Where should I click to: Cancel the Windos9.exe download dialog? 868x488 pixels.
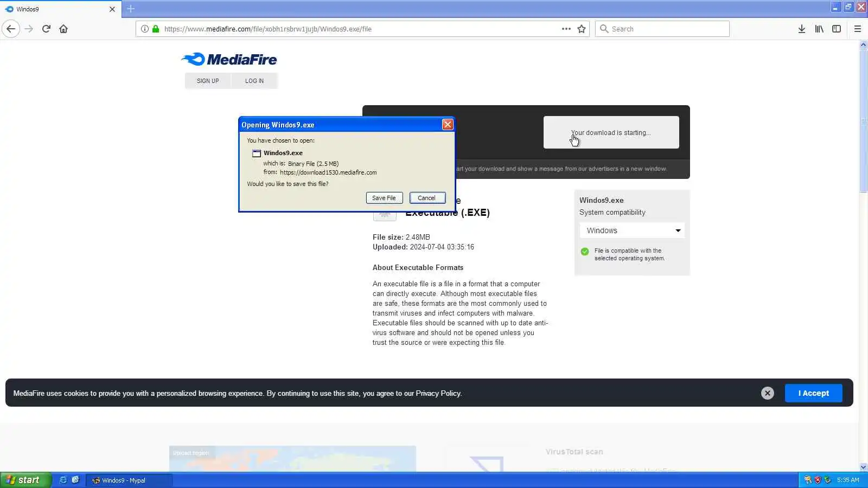427,198
